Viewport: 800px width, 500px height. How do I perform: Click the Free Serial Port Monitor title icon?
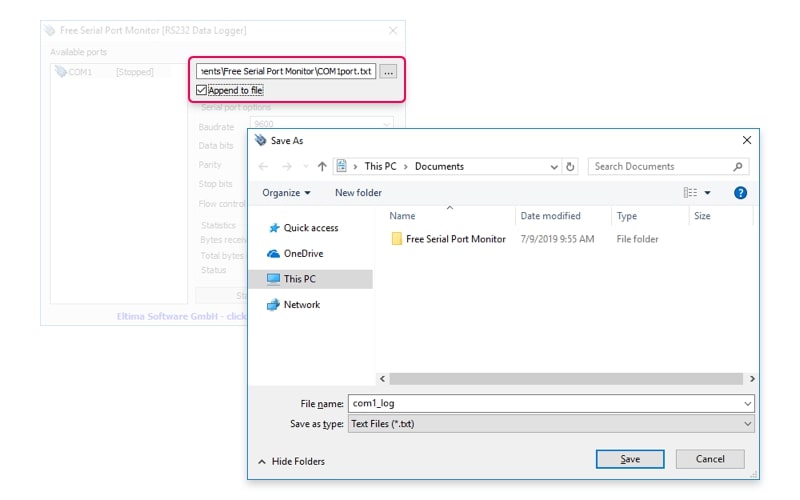[50, 31]
